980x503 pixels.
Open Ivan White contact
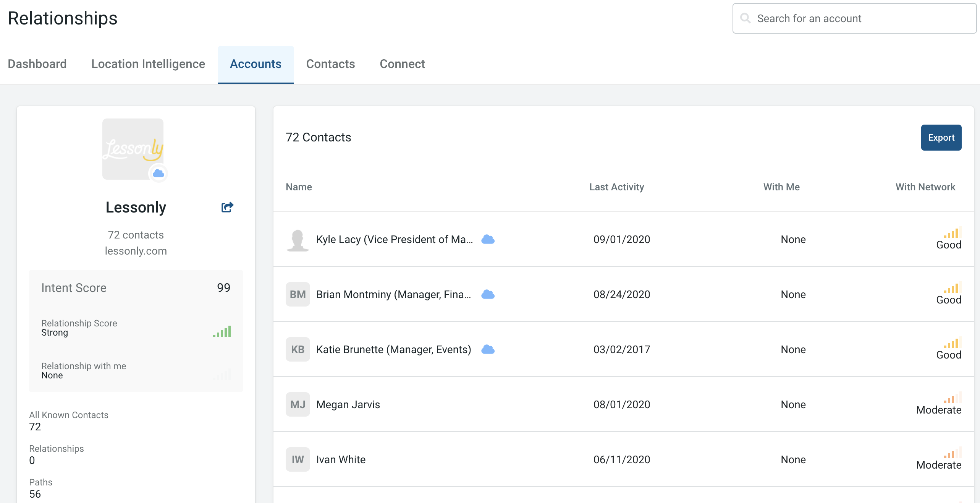click(341, 459)
